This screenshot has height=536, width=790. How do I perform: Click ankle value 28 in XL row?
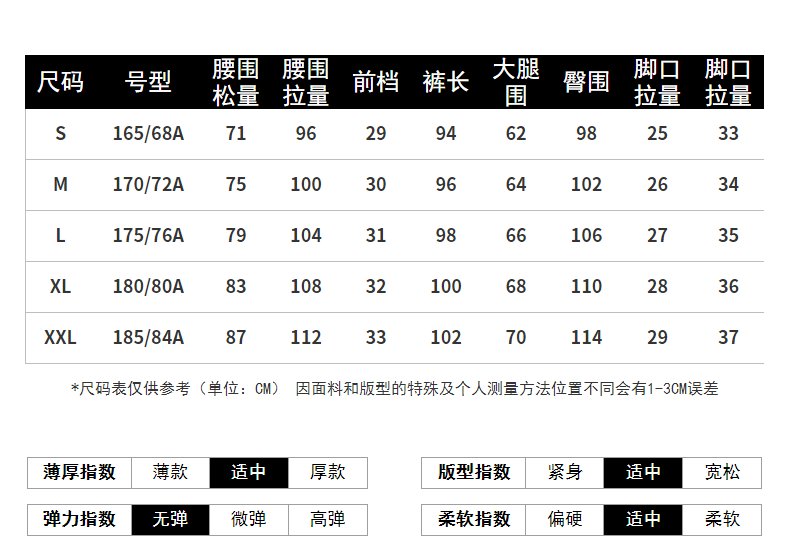tap(657, 287)
